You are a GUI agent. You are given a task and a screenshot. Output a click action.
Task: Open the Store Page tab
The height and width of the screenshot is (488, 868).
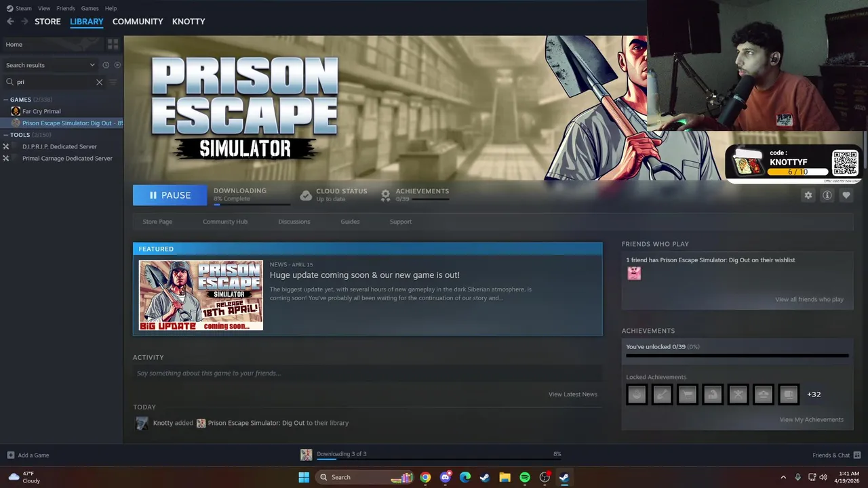tap(157, 222)
